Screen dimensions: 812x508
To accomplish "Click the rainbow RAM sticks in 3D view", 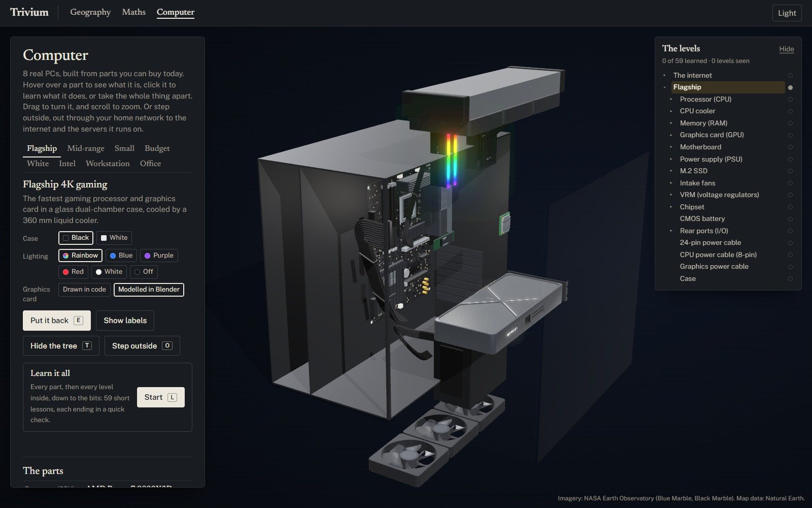I will tap(452, 160).
